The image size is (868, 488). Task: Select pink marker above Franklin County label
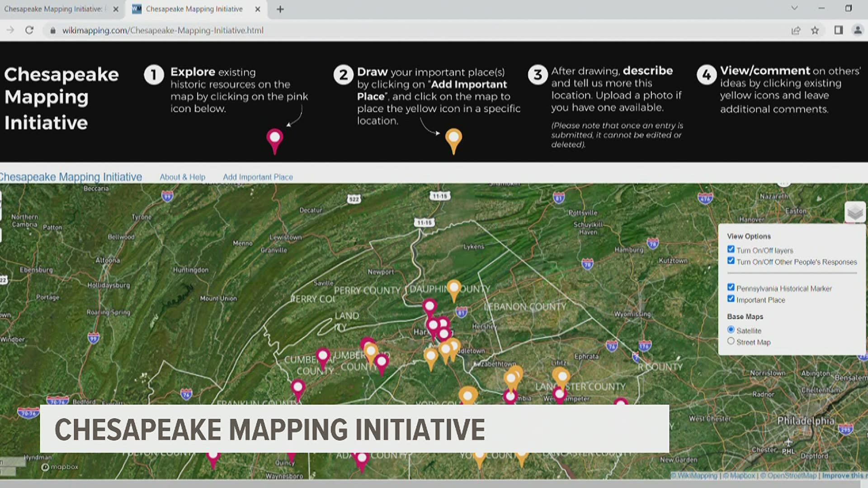coord(297,390)
